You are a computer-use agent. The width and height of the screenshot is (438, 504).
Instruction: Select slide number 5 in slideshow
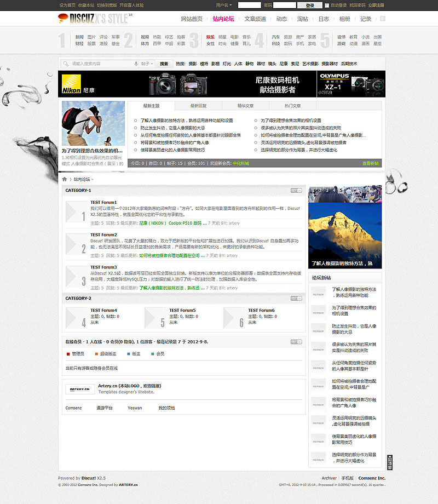[341, 190]
